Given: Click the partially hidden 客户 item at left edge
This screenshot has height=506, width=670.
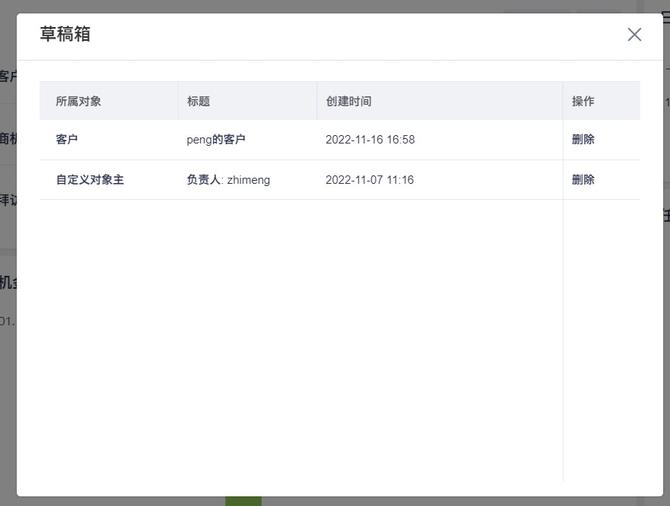Looking at the screenshot, I should [8, 77].
